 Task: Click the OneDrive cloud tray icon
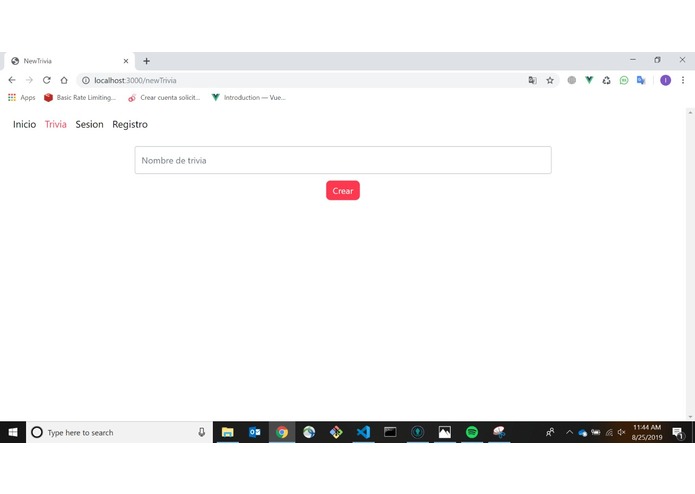582,432
